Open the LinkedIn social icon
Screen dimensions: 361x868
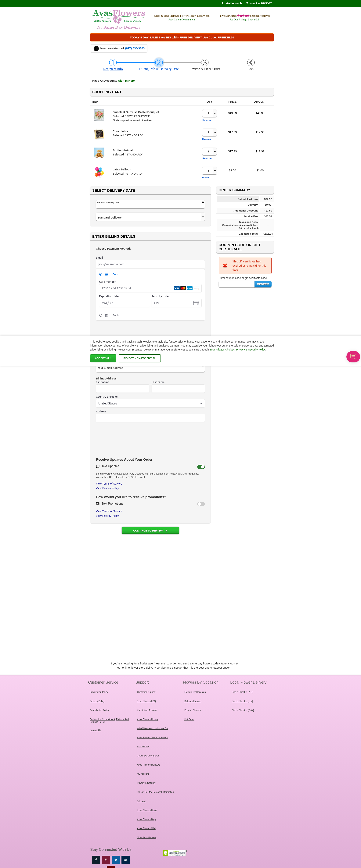click(125, 860)
